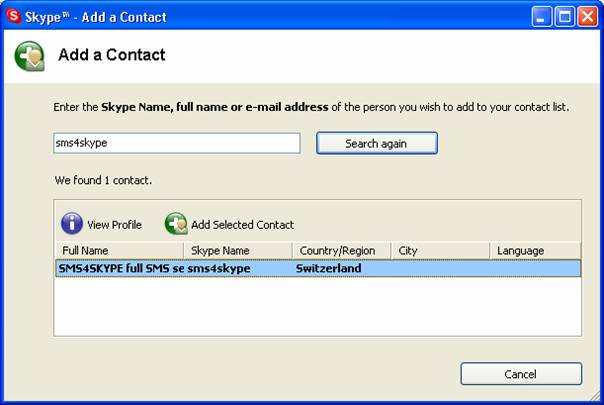Cancel the Add a Contact dialog
The width and height of the screenshot is (604, 405).
click(521, 374)
